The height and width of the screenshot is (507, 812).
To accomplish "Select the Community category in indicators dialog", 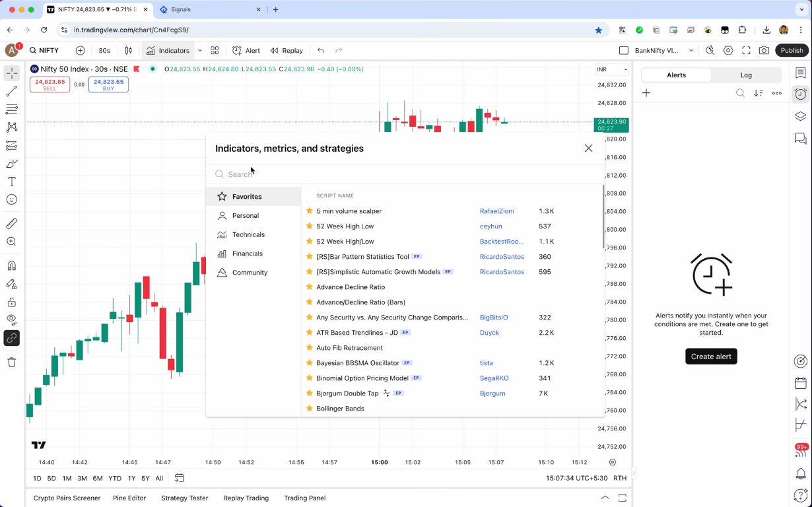I will click(x=250, y=272).
